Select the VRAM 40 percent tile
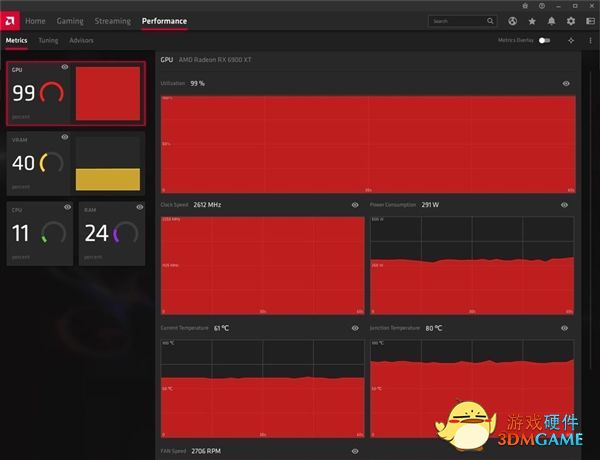 point(75,162)
